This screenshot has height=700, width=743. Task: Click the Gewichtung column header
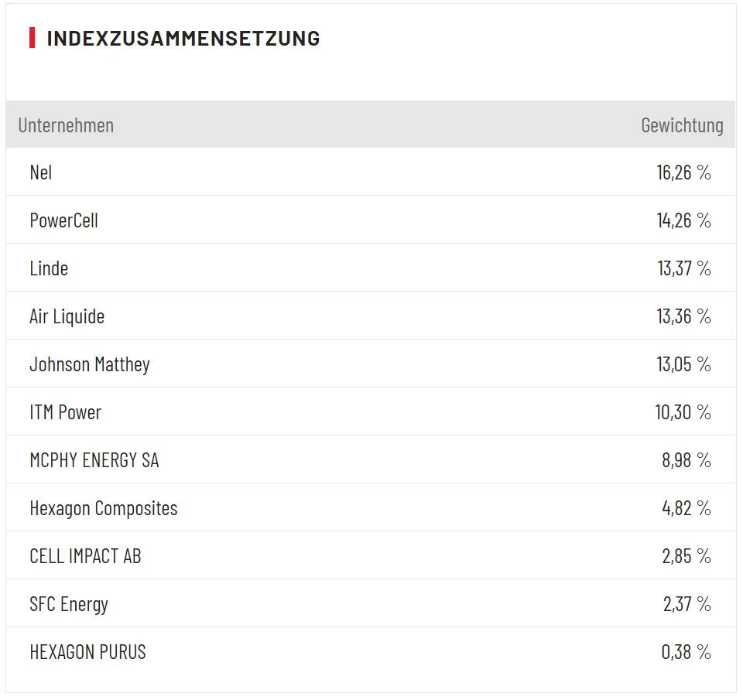(682, 125)
